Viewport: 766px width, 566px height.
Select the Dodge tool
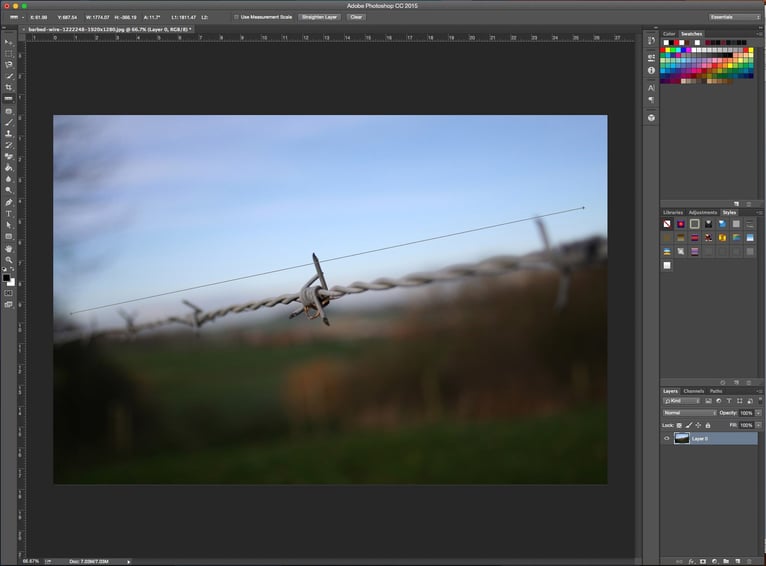pyautogui.click(x=8, y=190)
